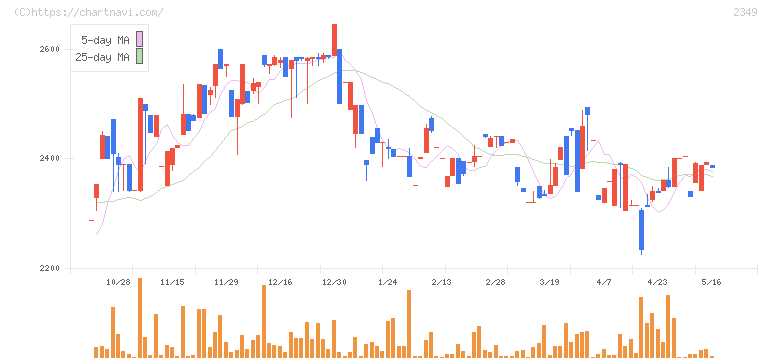Select the 12/16 date axis label
772x361 pixels.
280,282
